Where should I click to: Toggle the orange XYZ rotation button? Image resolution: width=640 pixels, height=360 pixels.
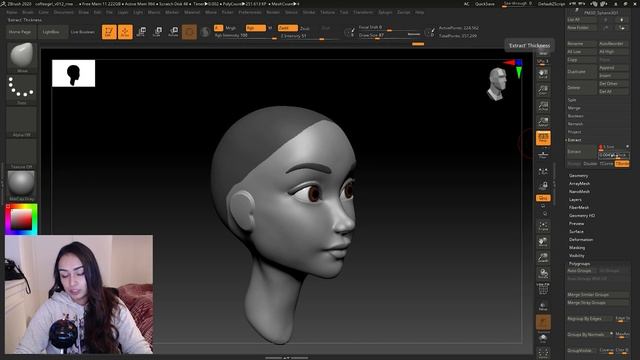point(543,198)
